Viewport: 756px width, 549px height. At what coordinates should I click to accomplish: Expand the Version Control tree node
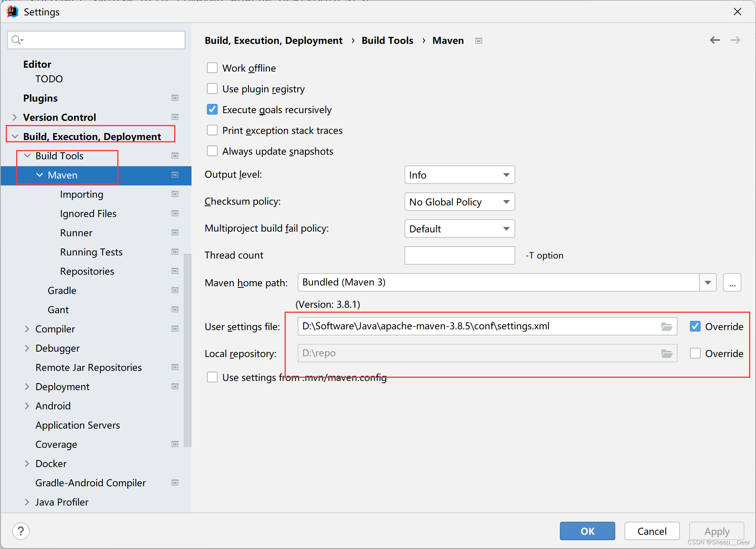(15, 117)
